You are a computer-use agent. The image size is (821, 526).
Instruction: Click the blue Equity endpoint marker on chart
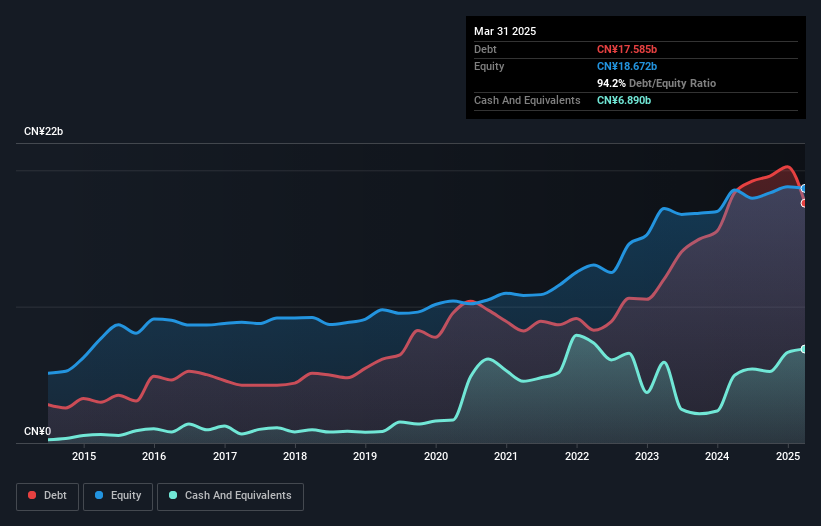tap(804, 189)
